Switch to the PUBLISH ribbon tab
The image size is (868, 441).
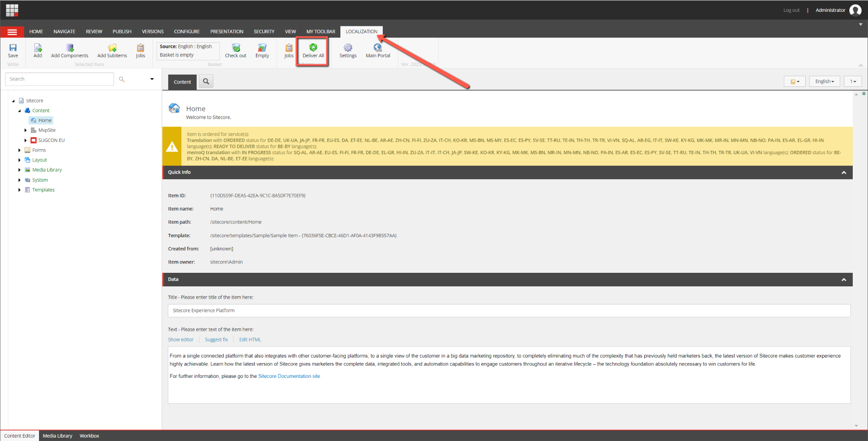pyautogui.click(x=122, y=32)
